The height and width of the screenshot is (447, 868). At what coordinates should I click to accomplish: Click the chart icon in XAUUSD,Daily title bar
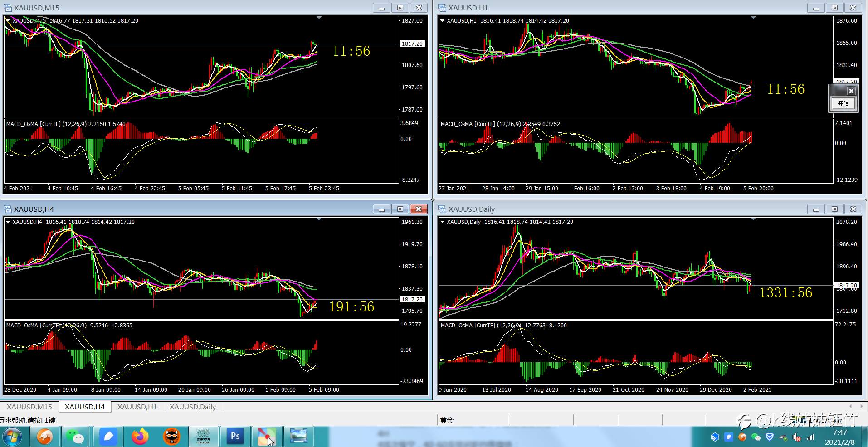pyautogui.click(x=442, y=209)
